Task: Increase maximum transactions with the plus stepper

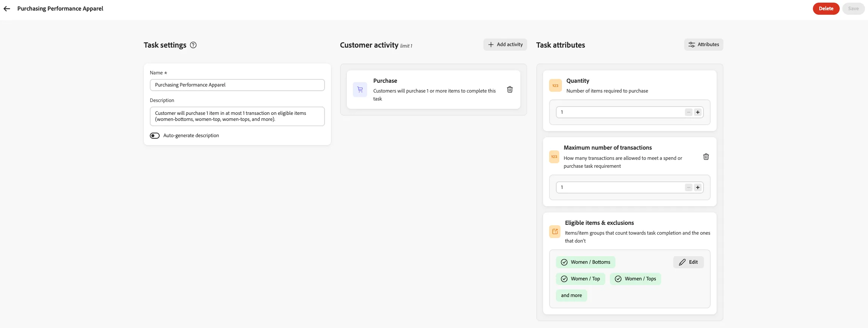Action: pos(698,187)
